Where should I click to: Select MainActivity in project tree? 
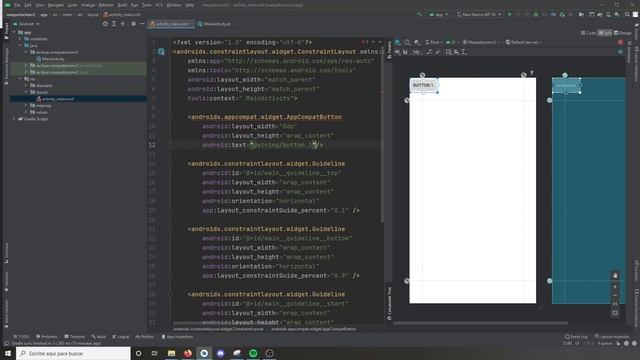point(53,59)
